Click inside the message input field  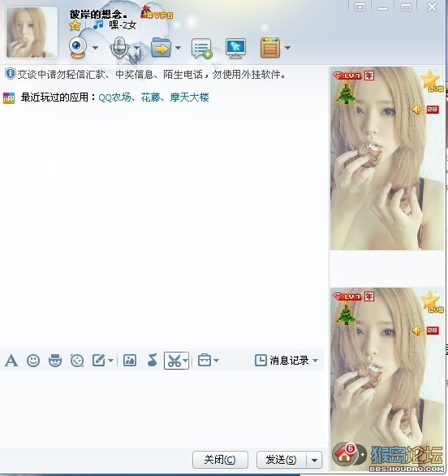click(162, 409)
